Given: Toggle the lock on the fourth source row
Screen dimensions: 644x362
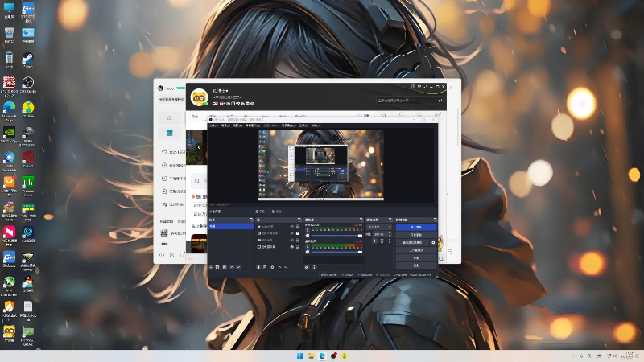Looking at the screenshot, I should pos(297,247).
